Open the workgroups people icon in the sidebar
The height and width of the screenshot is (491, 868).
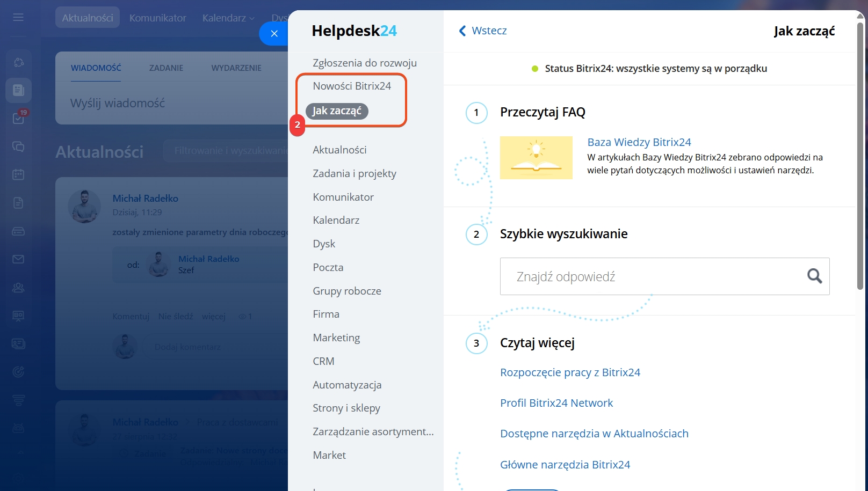point(18,288)
